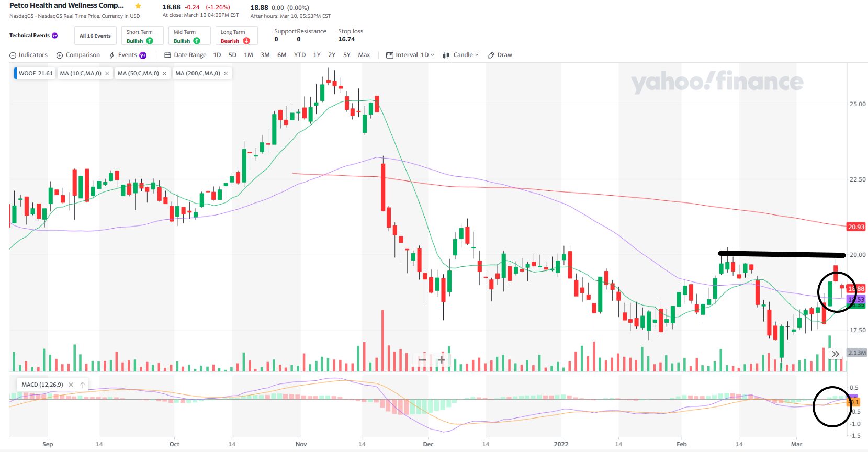
Task: Open the All 16 Events card
Action: click(95, 36)
